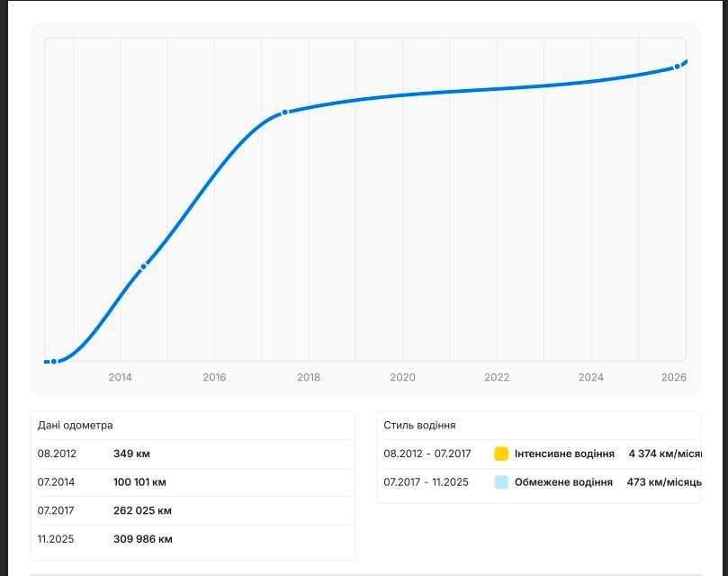The height and width of the screenshot is (576, 728).
Task: Click the Стиль водіння heading
Action: point(419,426)
